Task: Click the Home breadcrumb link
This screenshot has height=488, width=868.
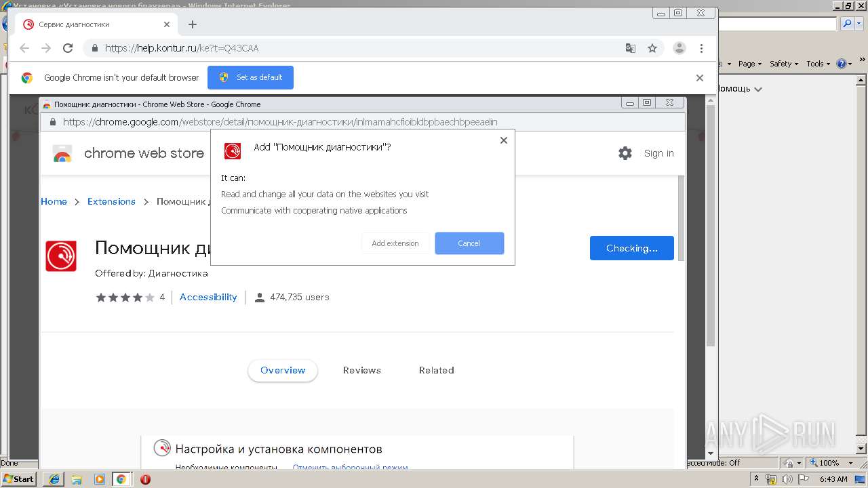Action: click(54, 201)
